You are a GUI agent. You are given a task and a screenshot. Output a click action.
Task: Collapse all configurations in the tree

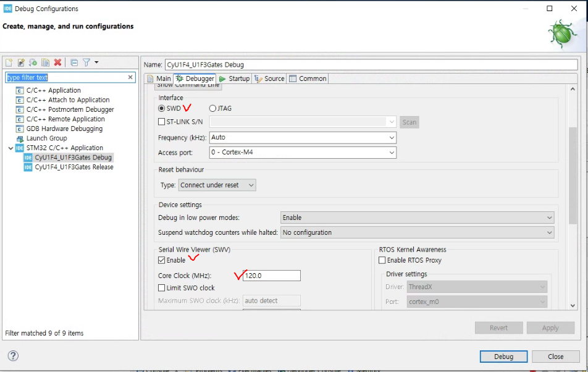pyautogui.click(x=74, y=62)
